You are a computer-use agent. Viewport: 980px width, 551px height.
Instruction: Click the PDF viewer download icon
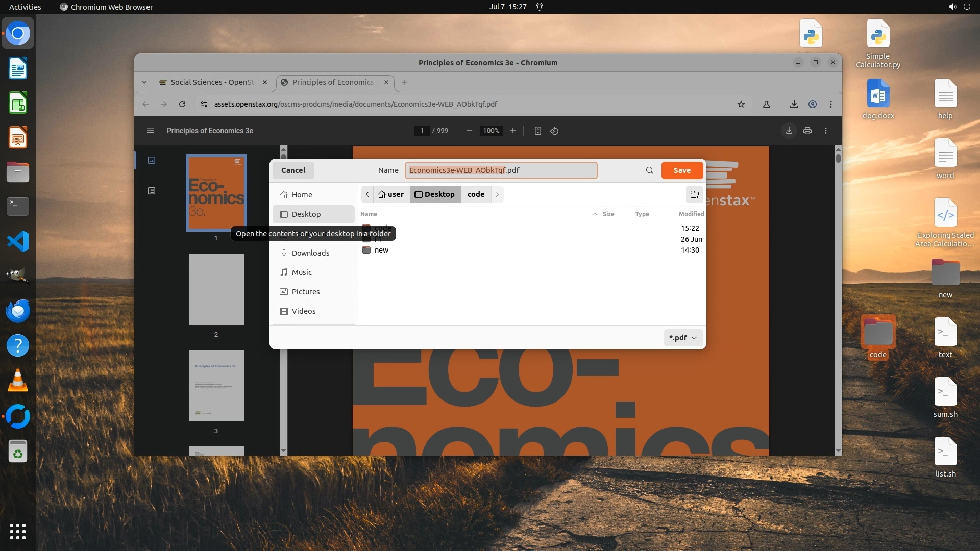pyautogui.click(x=789, y=131)
